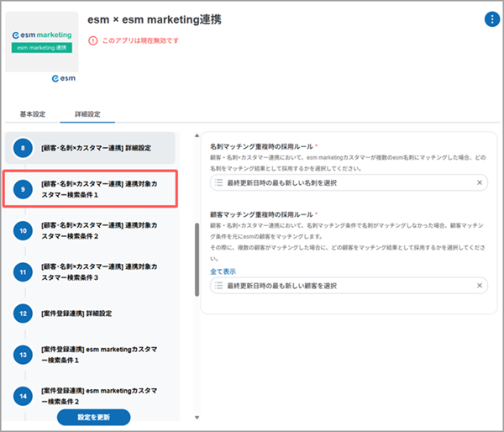
Task: Select [案件登録連携] esm marketingカスタマー検索条件2 step
Action: tap(99, 396)
